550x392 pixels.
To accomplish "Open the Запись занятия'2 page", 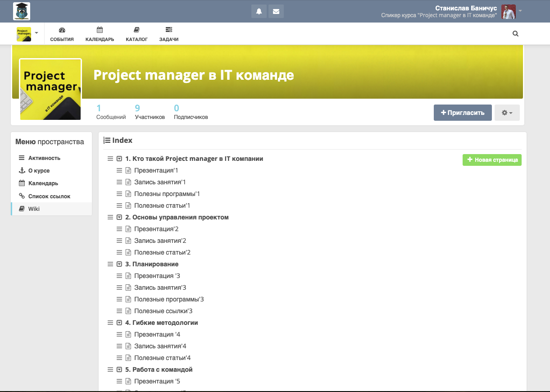I will (160, 241).
